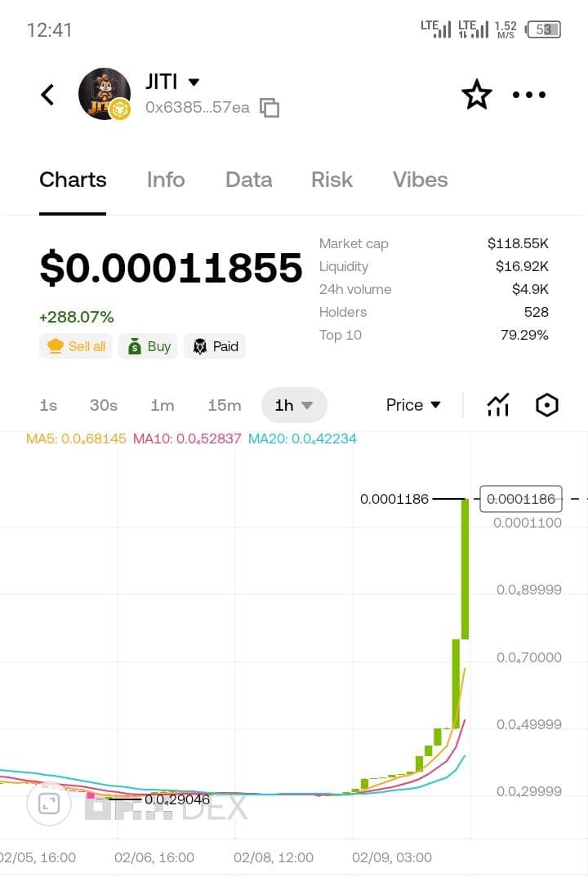588x877 pixels.
Task: Tap the Sell all tag
Action: click(75, 346)
